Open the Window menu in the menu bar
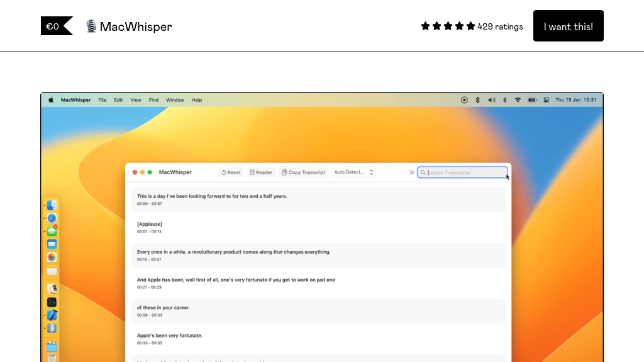This screenshot has height=362, width=644. click(x=175, y=99)
